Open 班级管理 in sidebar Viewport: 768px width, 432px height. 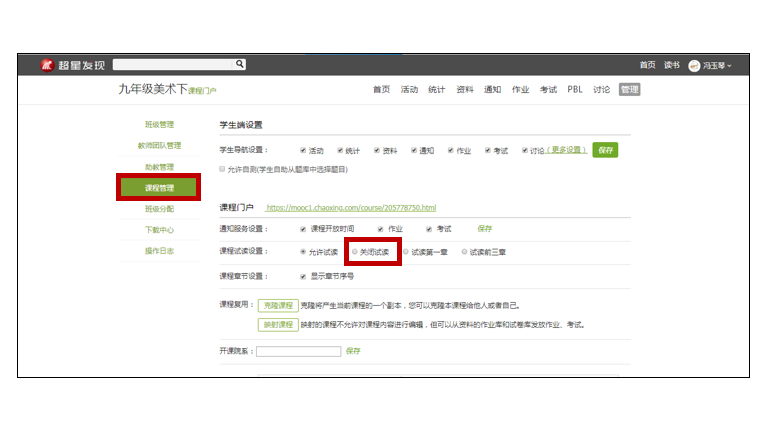[159, 124]
